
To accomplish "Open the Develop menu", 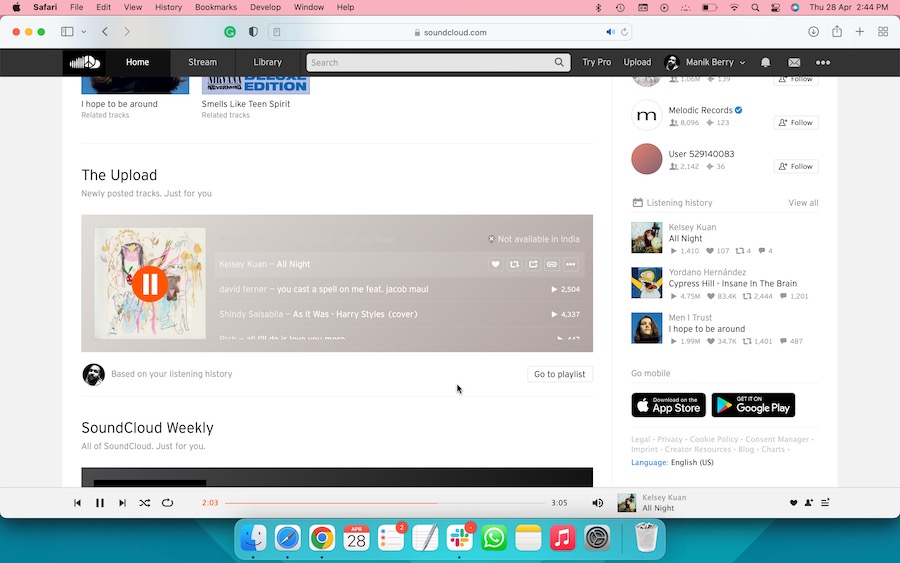I will (x=265, y=7).
